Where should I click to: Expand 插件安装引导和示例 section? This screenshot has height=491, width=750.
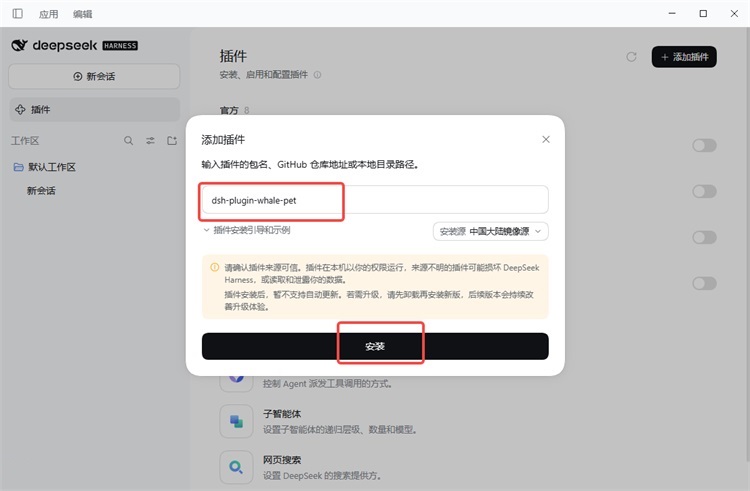point(247,230)
